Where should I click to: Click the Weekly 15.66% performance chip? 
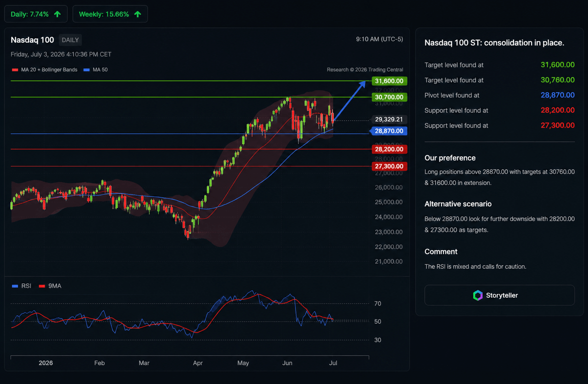pyautogui.click(x=110, y=14)
